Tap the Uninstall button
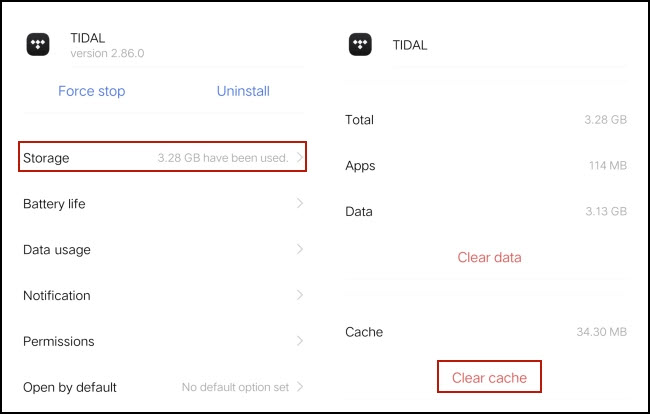The image size is (650, 414). coord(243,91)
